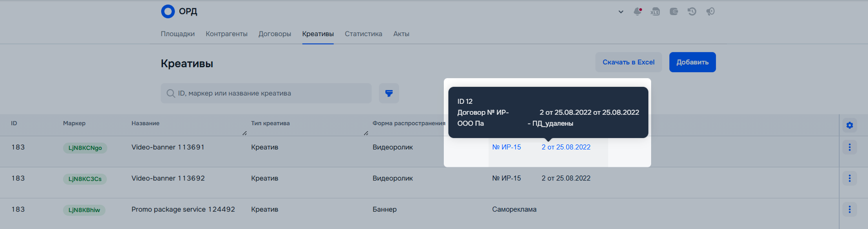Image resolution: width=868 pixels, height=229 pixels.
Task: Open the history clock icon
Action: [x=692, y=11]
